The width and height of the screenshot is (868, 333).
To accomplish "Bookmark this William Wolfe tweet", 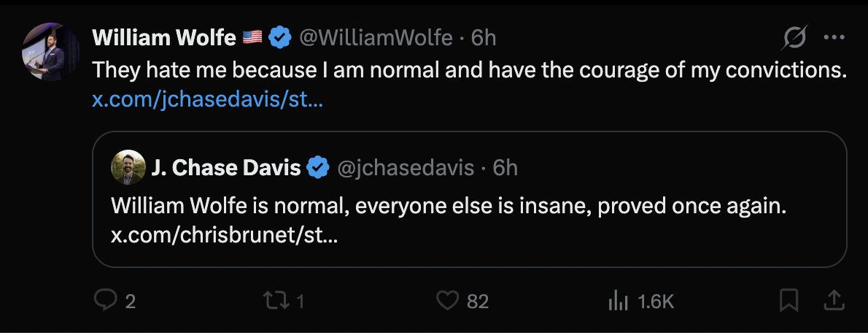I will tap(788, 300).
